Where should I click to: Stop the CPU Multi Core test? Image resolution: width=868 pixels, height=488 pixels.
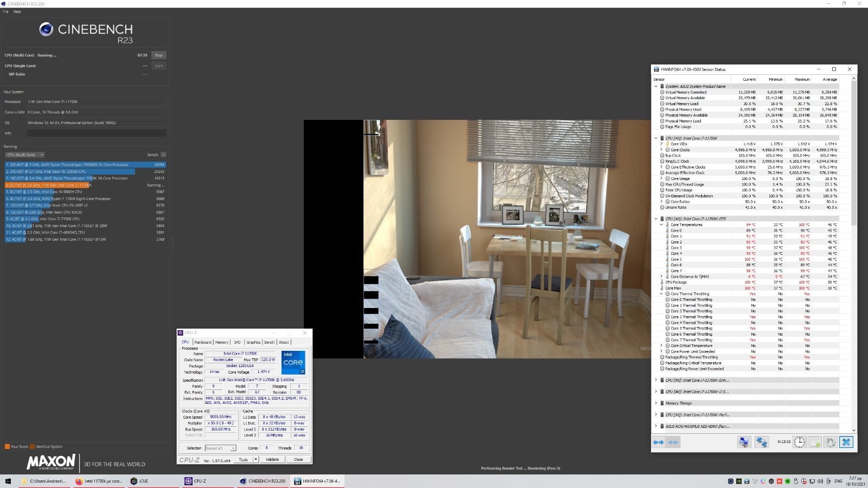[158, 55]
